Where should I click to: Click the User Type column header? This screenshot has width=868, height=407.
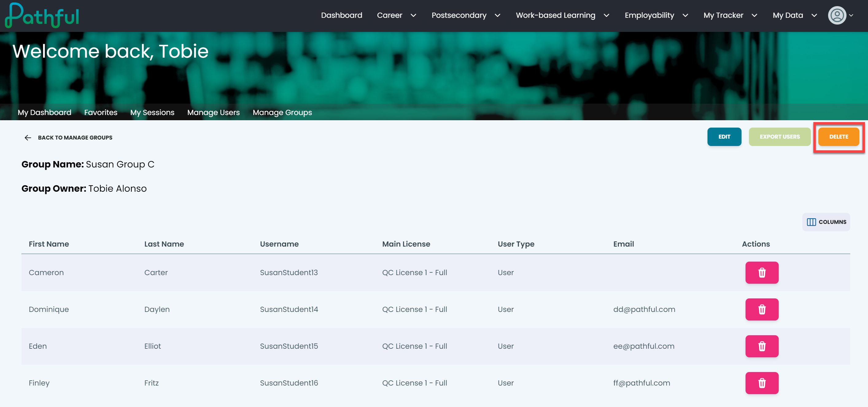coord(516,244)
